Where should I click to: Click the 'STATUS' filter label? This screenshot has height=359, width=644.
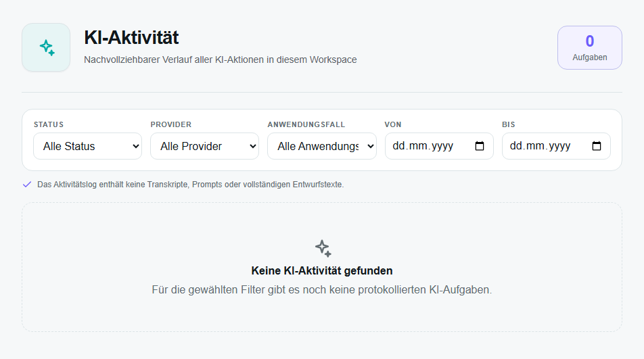coord(49,124)
